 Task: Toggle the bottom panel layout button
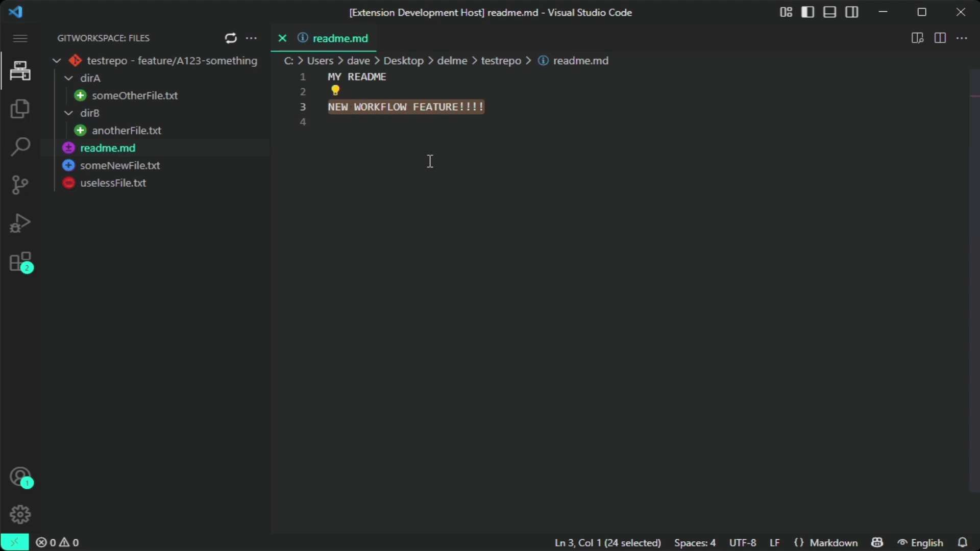click(x=829, y=12)
